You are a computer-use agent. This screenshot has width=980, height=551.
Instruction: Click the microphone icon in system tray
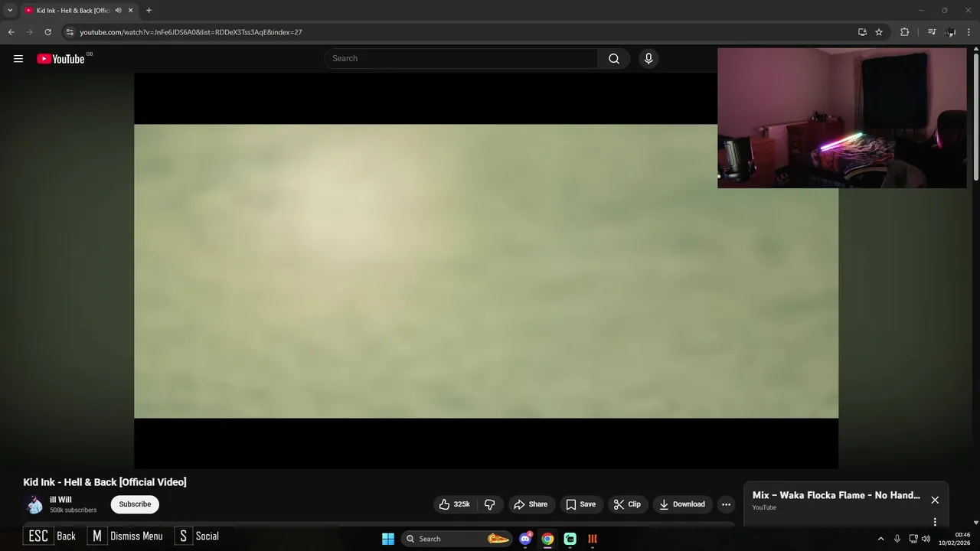pos(897,539)
